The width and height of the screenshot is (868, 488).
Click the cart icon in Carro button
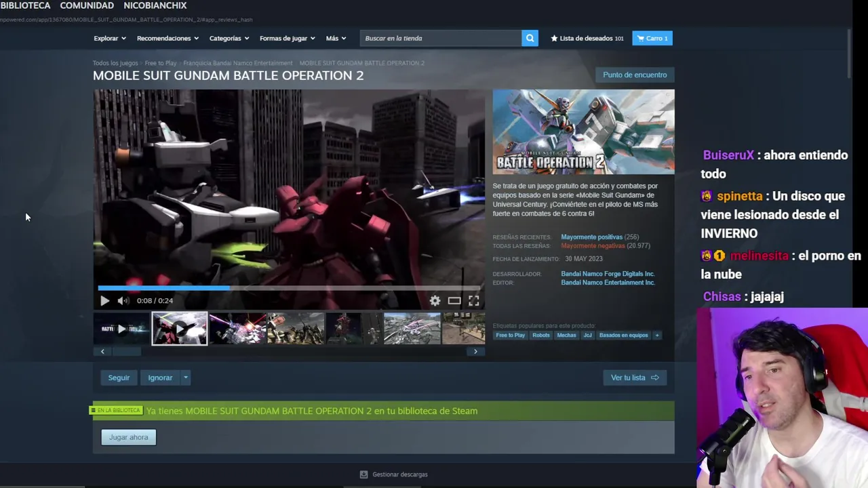[x=641, y=38]
